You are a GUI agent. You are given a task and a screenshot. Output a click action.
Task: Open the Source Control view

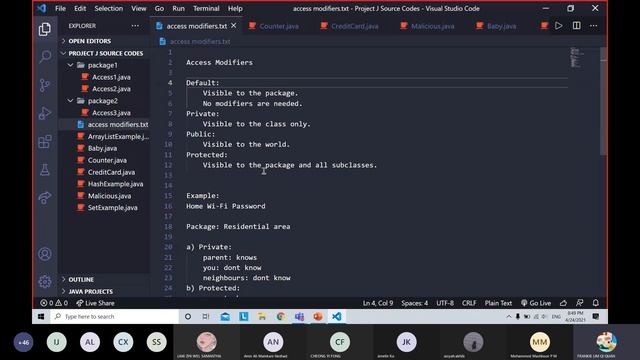[x=45, y=85]
